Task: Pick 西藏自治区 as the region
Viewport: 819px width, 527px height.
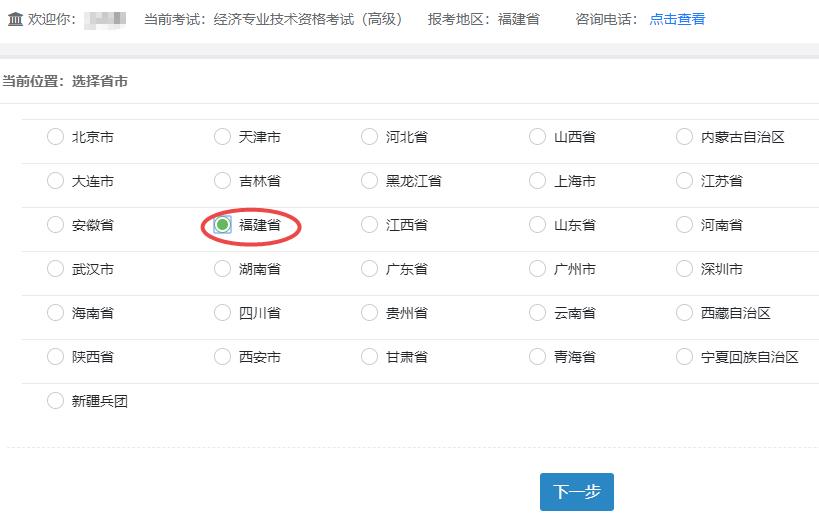Action: [684, 313]
